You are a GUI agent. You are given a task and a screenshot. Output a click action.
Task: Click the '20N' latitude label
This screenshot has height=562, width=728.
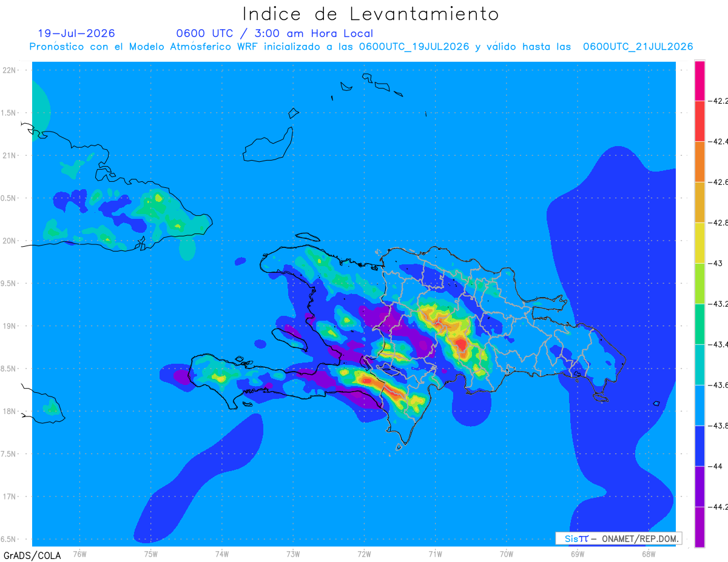point(9,241)
